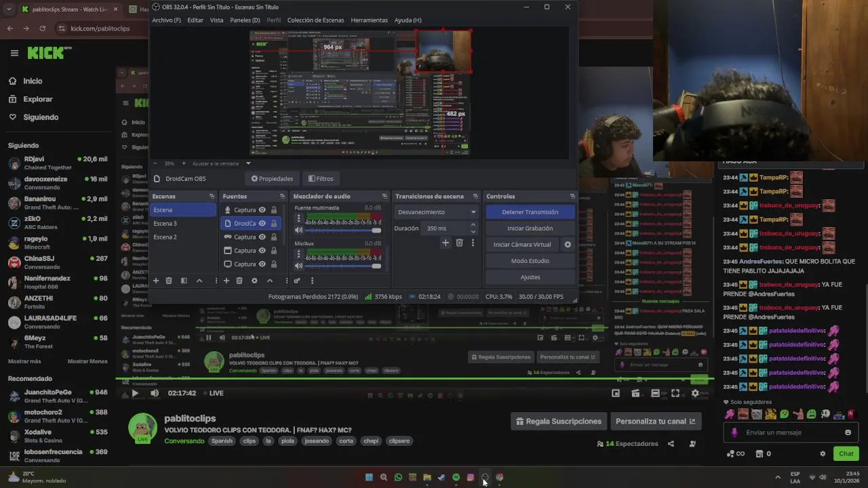Screen dimensions: 868x488
Task: Toggle visibility of DroidCa source
Action: 262,224
